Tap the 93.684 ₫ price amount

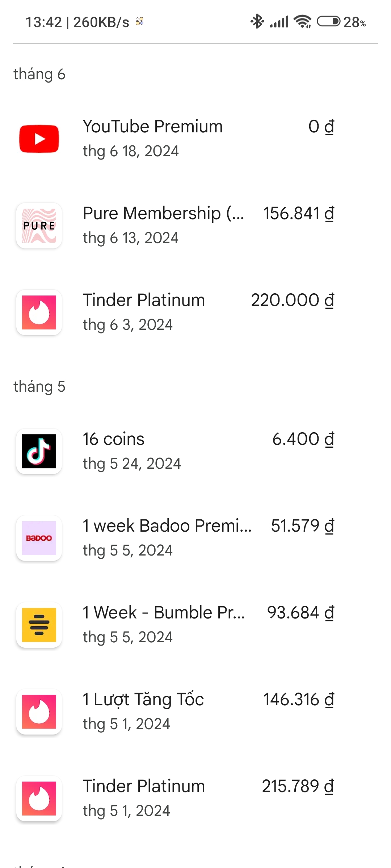(x=300, y=613)
